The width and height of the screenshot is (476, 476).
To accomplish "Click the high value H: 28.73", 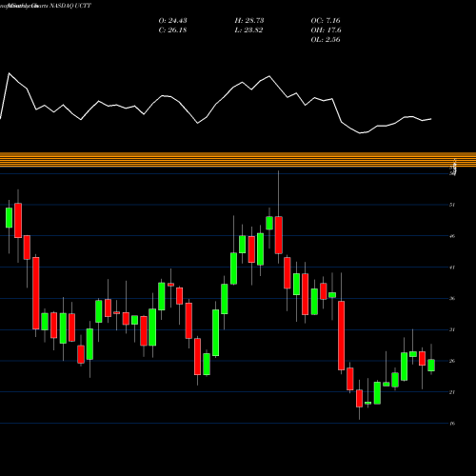I will pos(249,20).
